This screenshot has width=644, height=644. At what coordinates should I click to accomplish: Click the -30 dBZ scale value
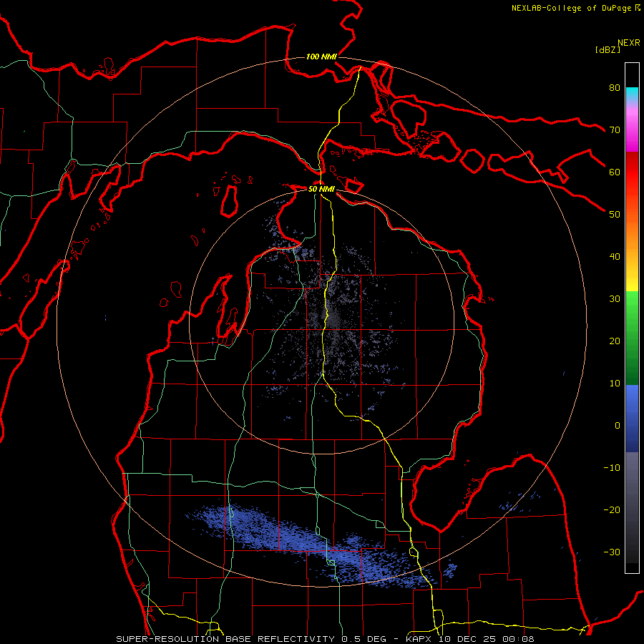(612, 552)
